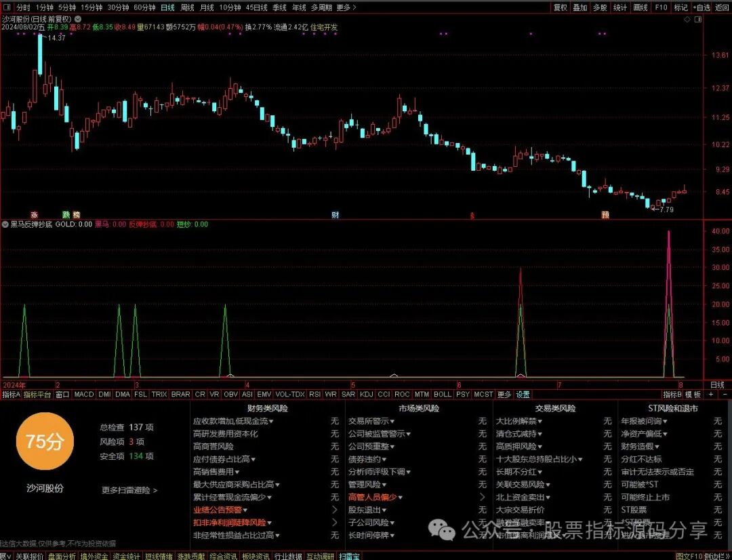Select MACD indicator tab
This screenshot has width=732, height=560.
tap(84, 394)
